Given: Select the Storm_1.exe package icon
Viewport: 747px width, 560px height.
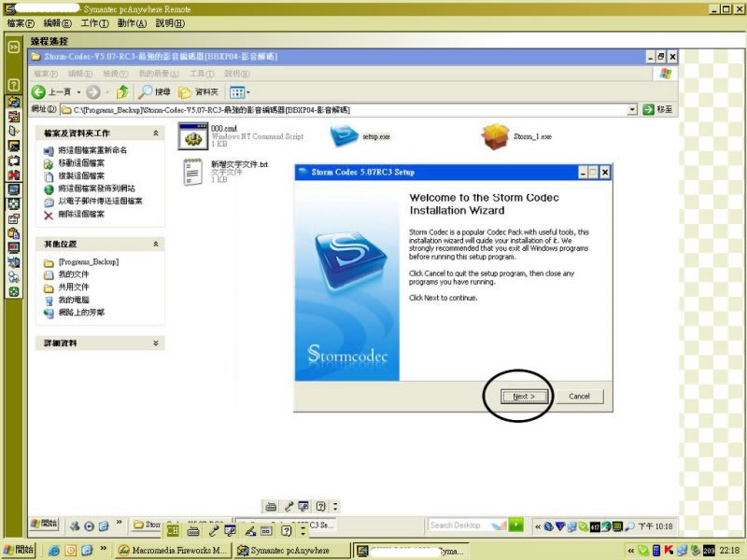Looking at the screenshot, I should [x=495, y=136].
